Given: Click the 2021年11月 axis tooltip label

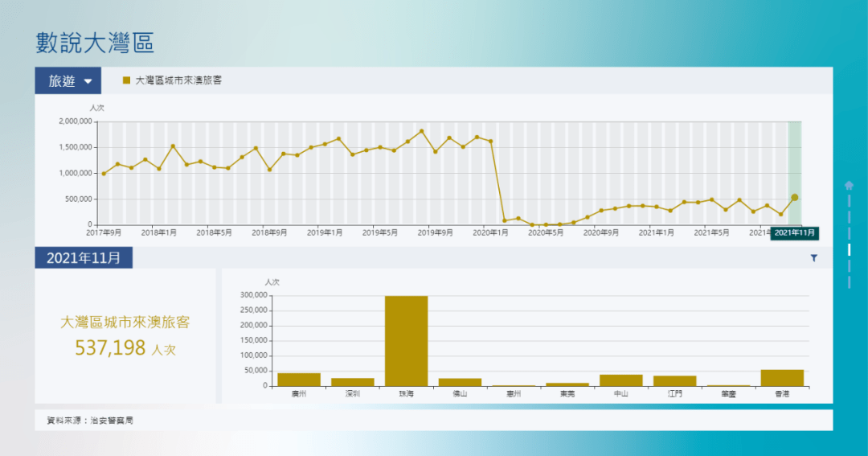Looking at the screenshot, I should 794,232.
